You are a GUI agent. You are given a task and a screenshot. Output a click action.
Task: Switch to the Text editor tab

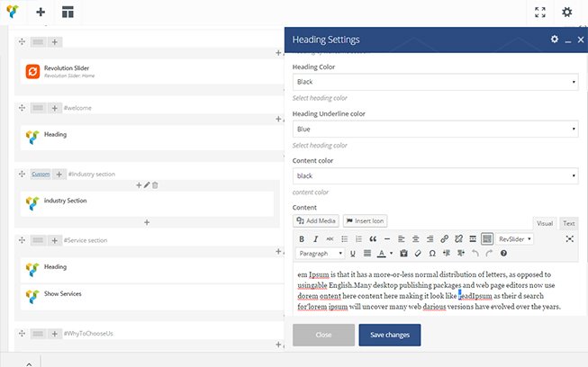coord(568,223)
